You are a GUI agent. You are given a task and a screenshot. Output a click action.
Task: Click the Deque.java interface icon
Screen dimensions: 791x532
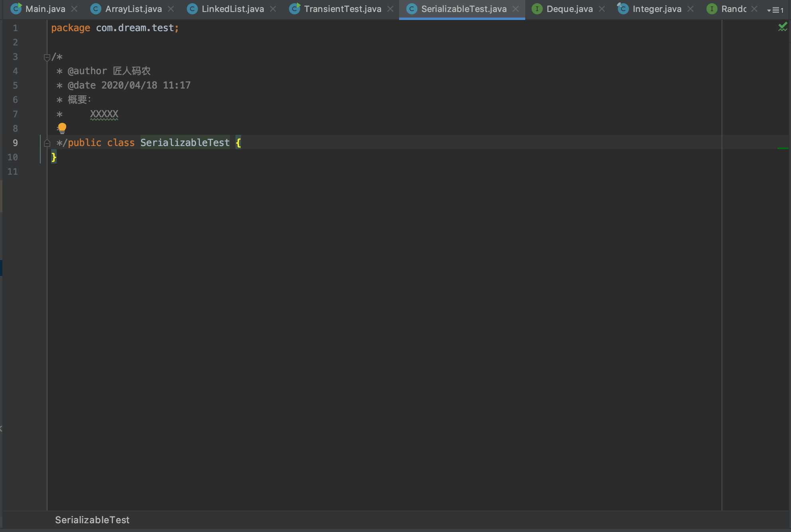(x=537, y=9)
